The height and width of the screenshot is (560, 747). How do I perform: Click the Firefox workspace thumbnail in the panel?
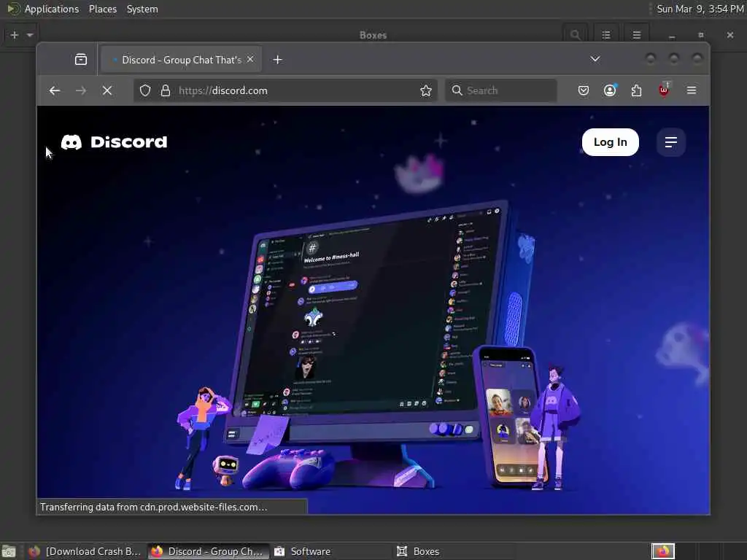[663, 551]
